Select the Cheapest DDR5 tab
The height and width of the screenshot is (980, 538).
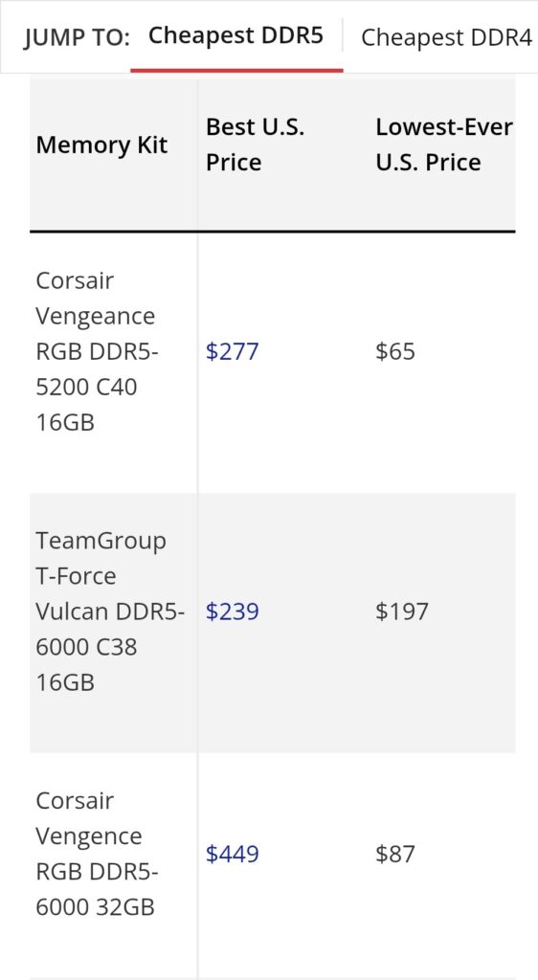coord(235,36)
